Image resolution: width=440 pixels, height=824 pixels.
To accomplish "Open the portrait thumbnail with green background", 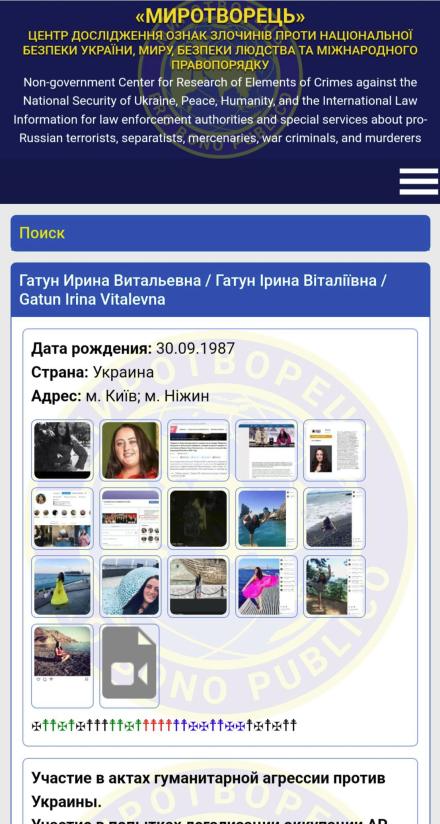I will pos(130,450).
